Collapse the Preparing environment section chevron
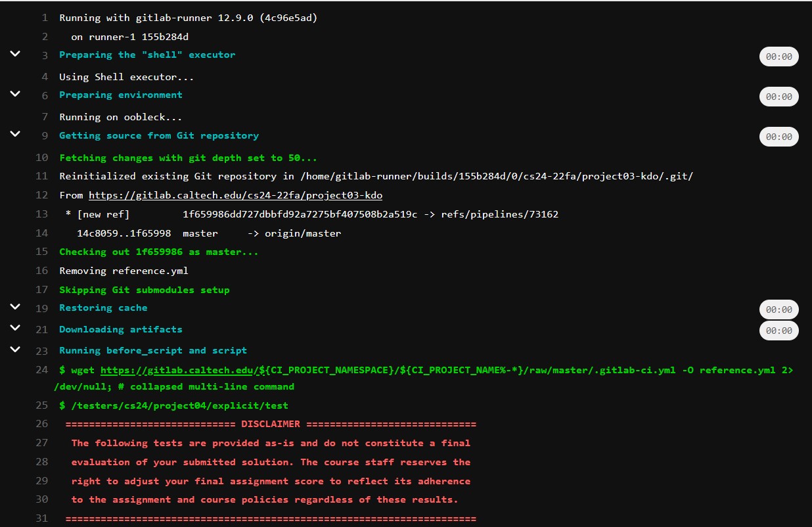The width and height of the screenshot is (812, 527). (15, 94)
